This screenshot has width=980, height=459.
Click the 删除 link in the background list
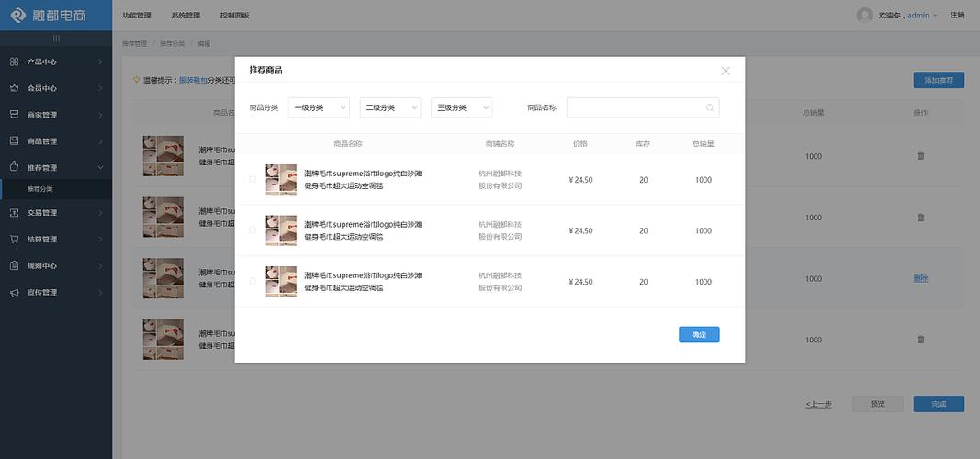pyautogui.click(x=920, y=278)
